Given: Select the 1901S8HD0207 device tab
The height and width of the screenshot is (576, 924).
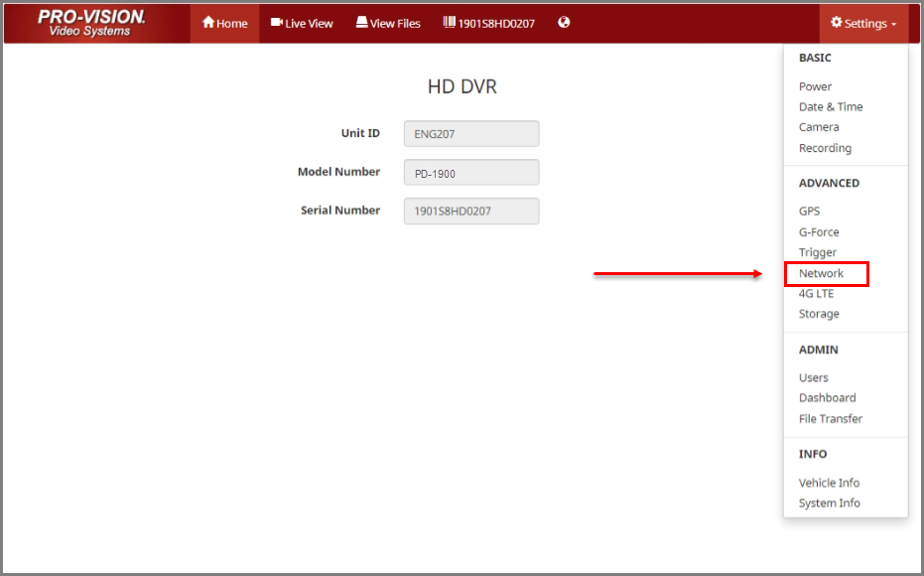Looking at the screenshot, I should click(x=488, y=23).
